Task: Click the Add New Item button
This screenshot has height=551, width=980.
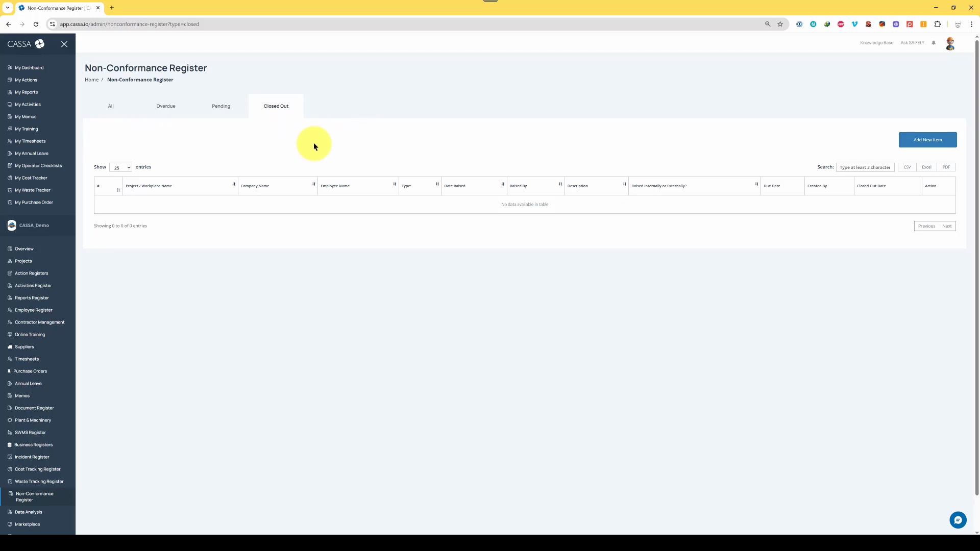Action: [927, 140]
